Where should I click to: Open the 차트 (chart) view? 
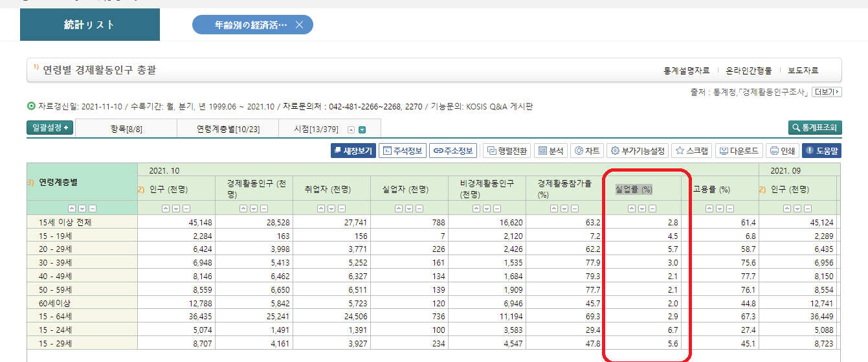[586, 151]
